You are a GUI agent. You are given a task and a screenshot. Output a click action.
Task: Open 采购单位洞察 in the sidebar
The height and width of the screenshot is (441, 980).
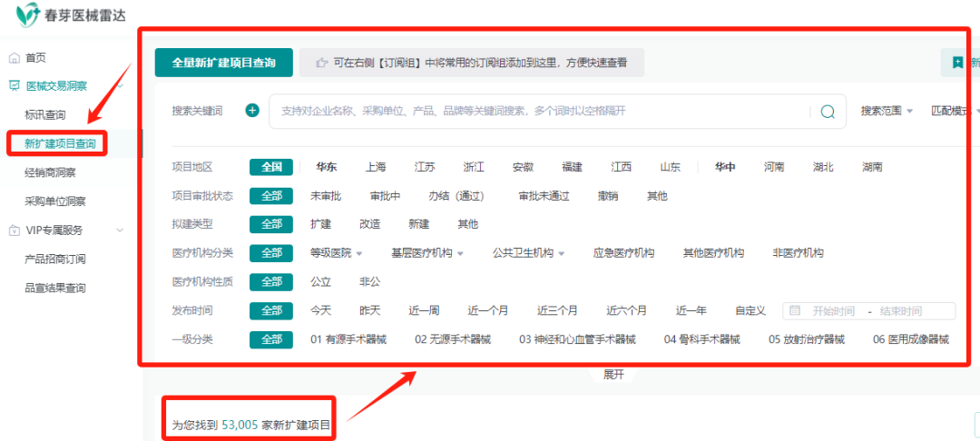point(55,201)
